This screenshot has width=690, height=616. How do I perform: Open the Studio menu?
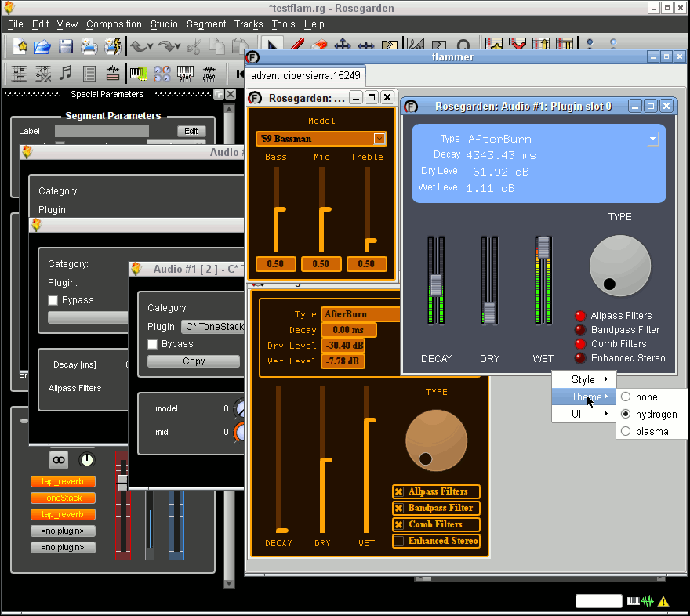pyautogui.click(x=164, y=24)
